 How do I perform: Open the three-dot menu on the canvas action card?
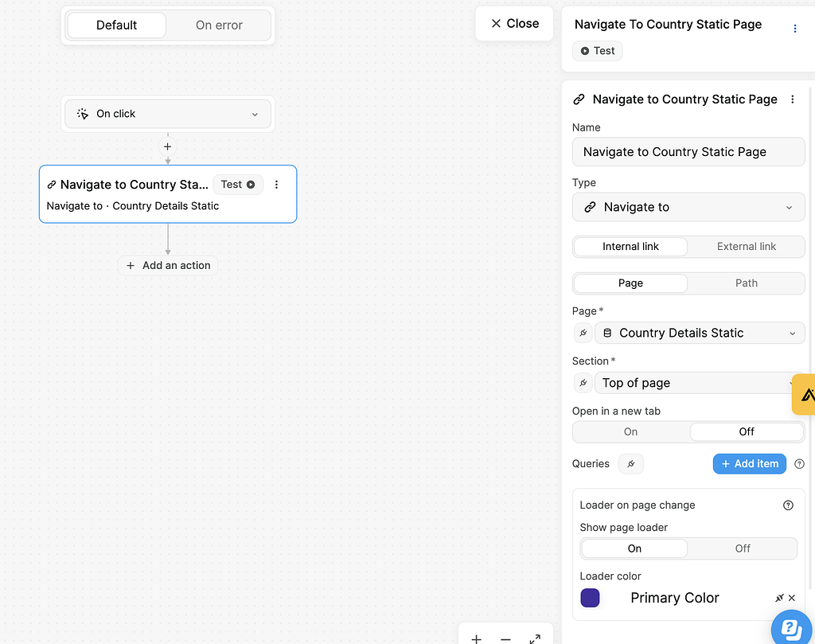click(276, 184)
